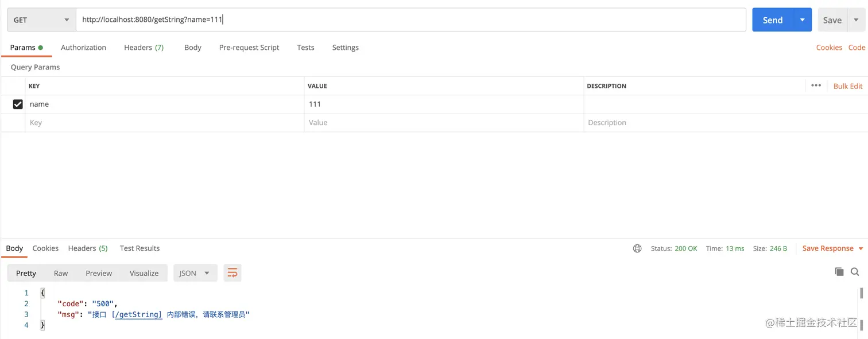Viewport: 868px width, 339px height.
Task: Open the GET method dropdown
Action: (41, 20)
